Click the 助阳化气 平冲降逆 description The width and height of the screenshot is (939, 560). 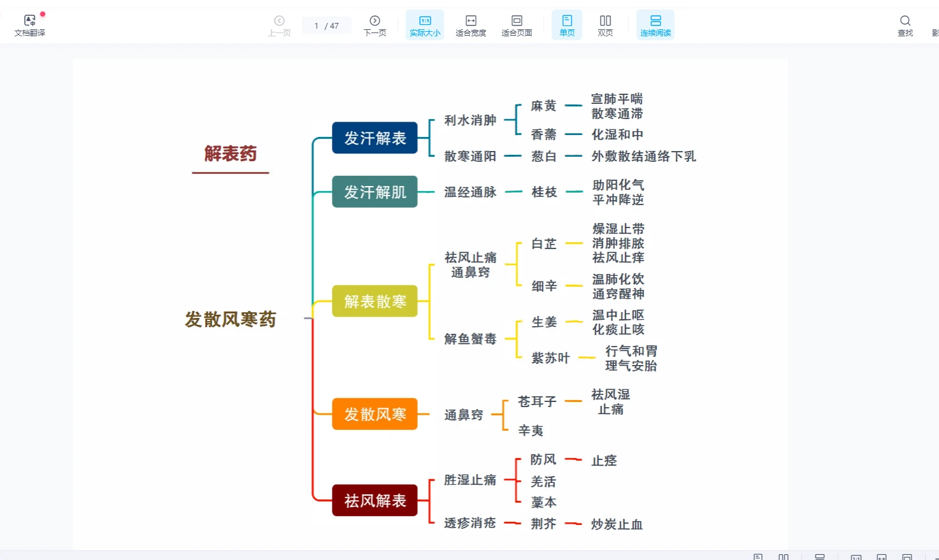[618, 192]
